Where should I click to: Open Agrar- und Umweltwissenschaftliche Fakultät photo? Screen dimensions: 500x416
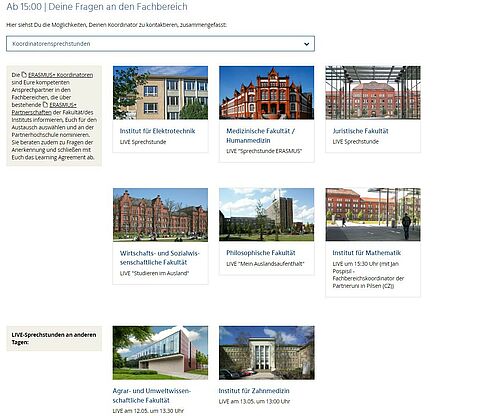coord(160,353)
